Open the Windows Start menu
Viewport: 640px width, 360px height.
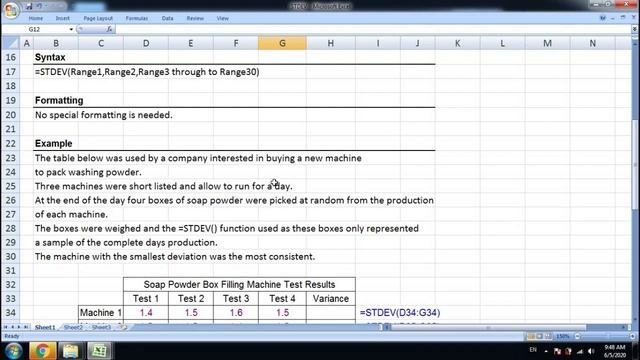coord(13,351)
